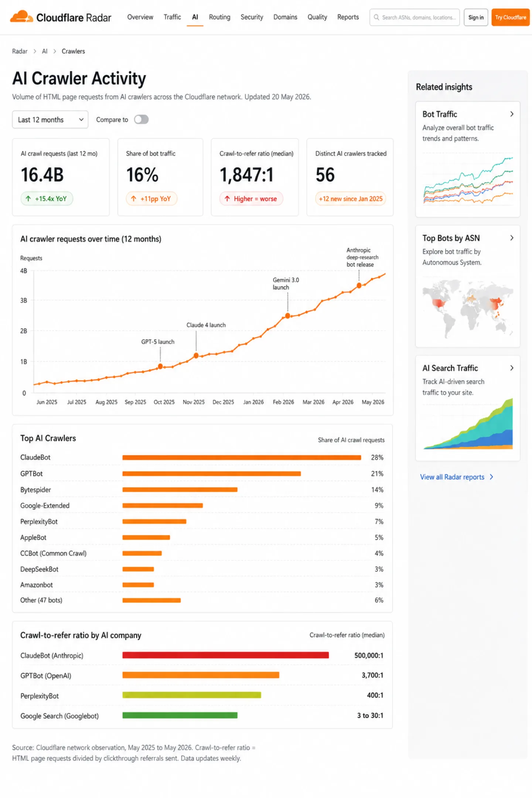Go to AI breadcrumb link
Viewport: 532px width, 798px height.
45,51
